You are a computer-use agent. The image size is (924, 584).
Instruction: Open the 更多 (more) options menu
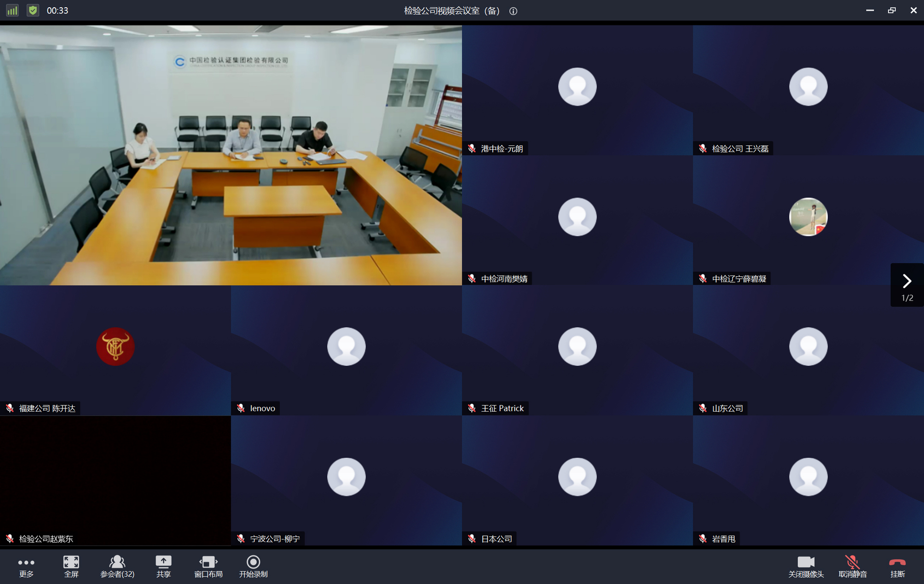pos(26,567)
